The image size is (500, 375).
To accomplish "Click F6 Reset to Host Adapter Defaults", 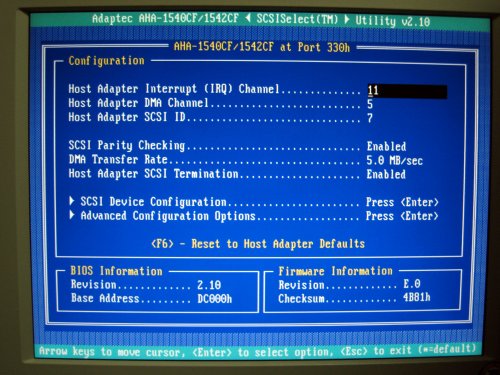I will click(x=258, y=244).
